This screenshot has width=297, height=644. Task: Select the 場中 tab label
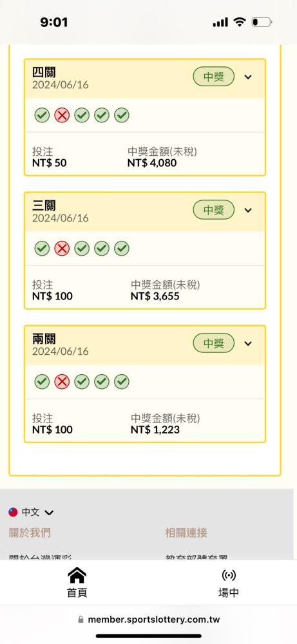coord(229,592)
